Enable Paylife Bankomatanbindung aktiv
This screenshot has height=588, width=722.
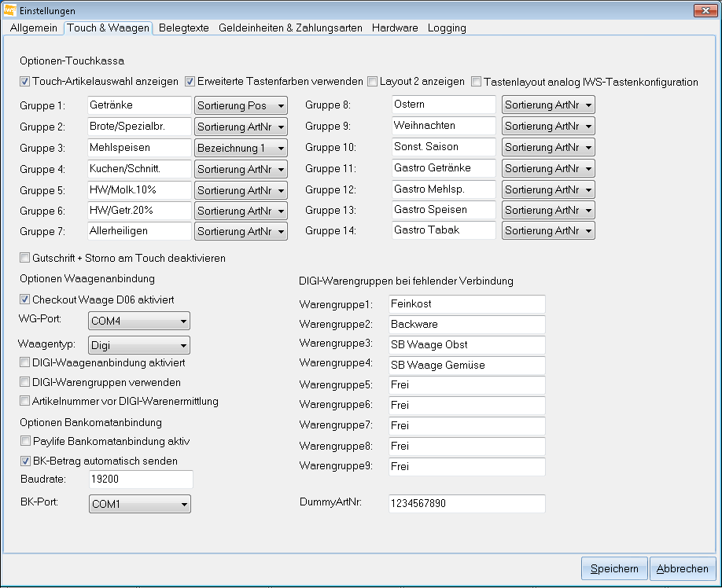pyautogui.click(x=26, y=441)
